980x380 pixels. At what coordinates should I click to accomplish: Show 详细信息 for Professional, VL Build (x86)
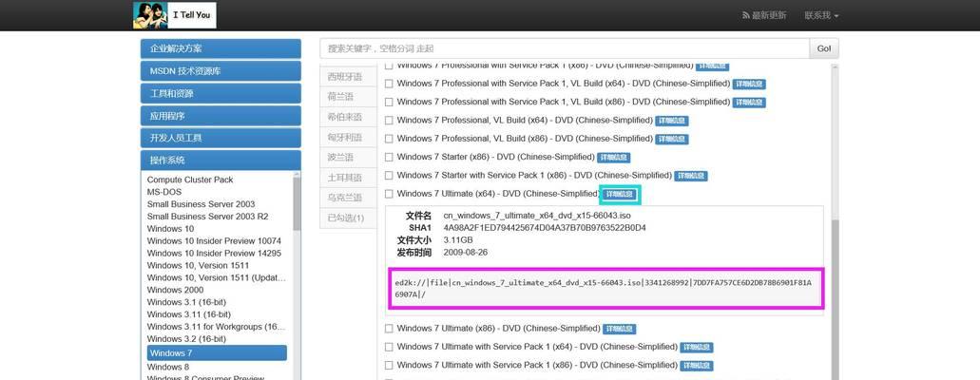672,139
